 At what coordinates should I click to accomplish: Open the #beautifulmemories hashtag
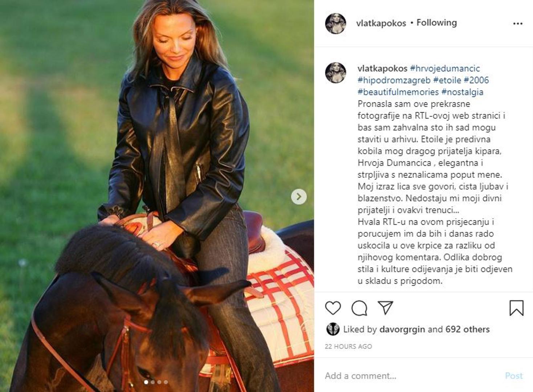[398, 92]
